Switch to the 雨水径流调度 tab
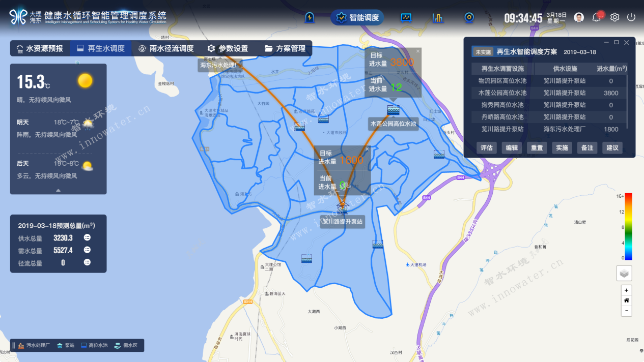 click(x=166, y=49)
